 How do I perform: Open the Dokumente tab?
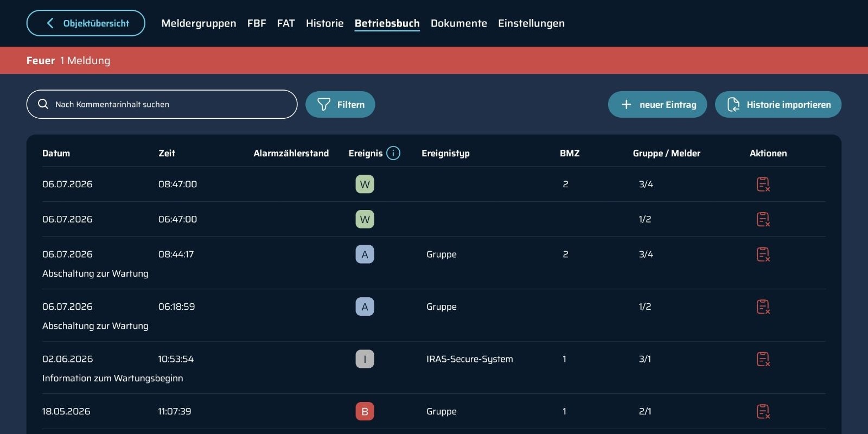pos(459,23)
